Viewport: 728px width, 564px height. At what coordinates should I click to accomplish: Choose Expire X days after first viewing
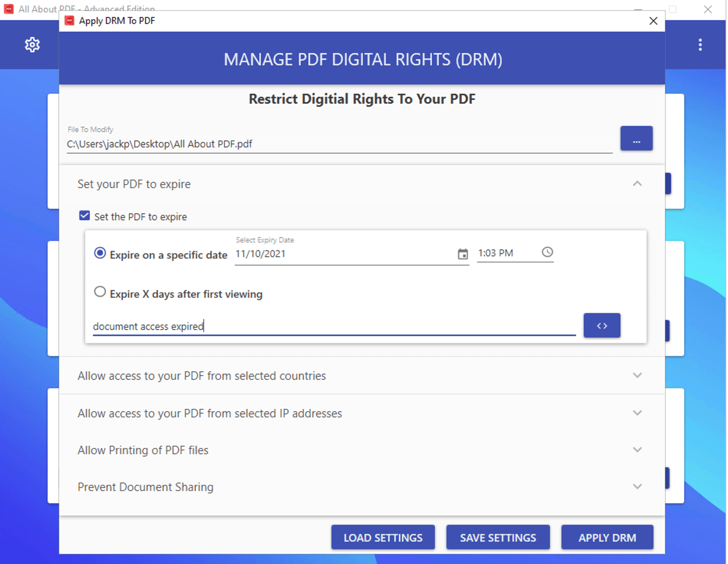click(x=100, y=292)
